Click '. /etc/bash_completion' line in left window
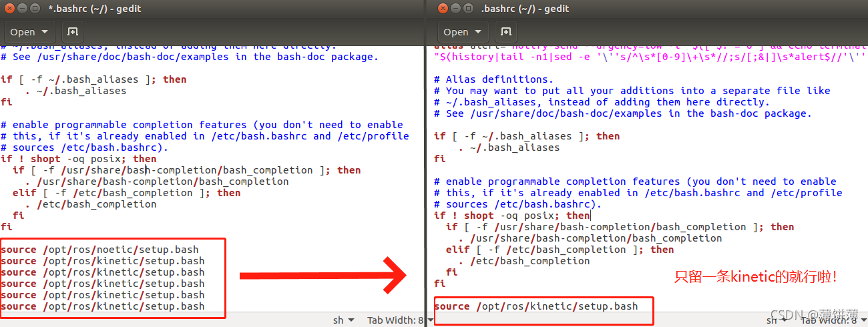This screenshot has height=327, width=868. coord(91,204)
